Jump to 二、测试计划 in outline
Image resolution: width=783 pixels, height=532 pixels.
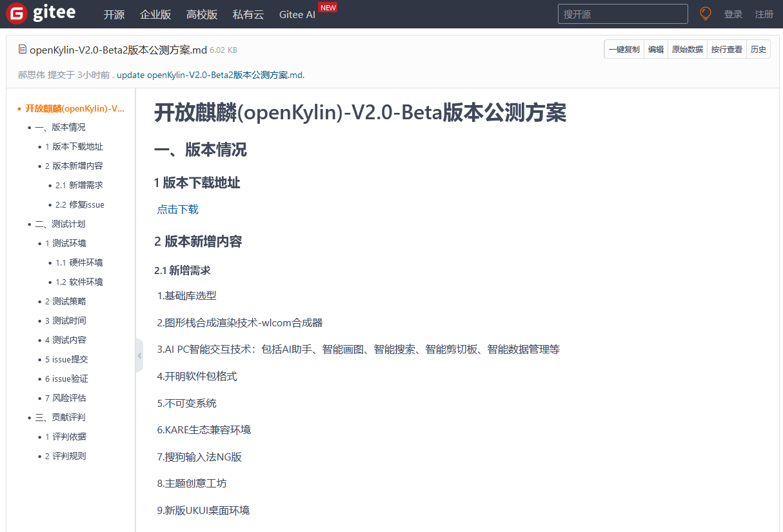60,224
